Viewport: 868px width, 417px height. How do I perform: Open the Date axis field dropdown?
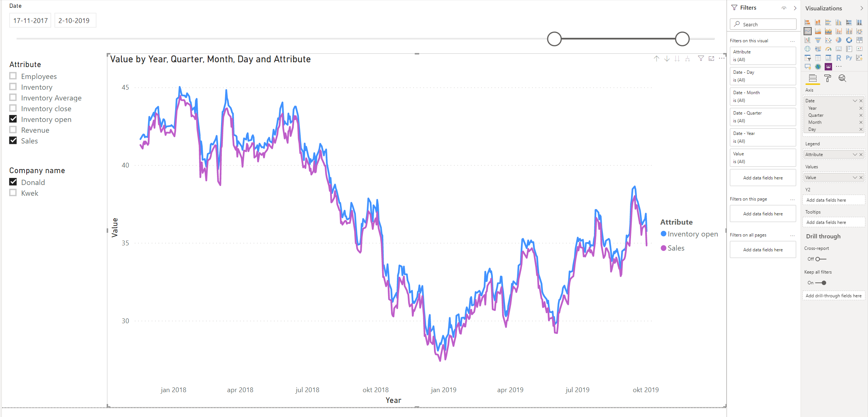coord(855,101)
